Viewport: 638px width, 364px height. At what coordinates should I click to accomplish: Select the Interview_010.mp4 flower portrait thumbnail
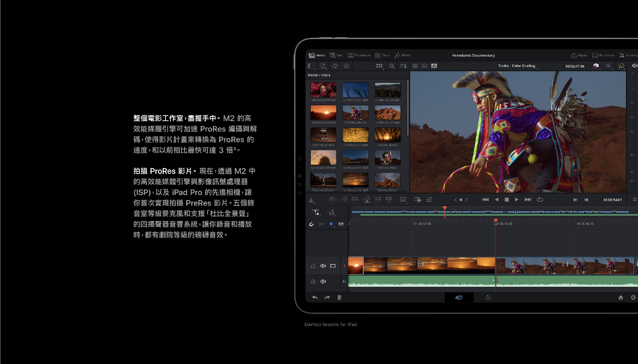click(x=323, y=90)
